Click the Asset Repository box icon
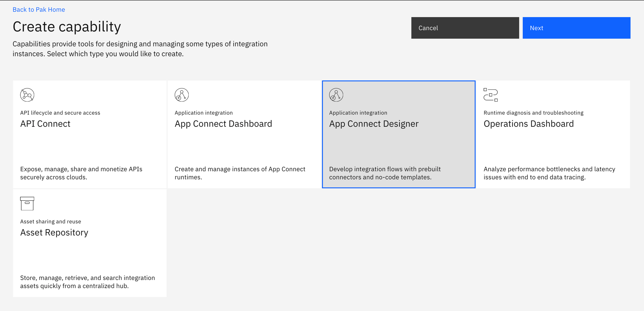The width and height of the screenshot is (644, 311). [27, 204]
